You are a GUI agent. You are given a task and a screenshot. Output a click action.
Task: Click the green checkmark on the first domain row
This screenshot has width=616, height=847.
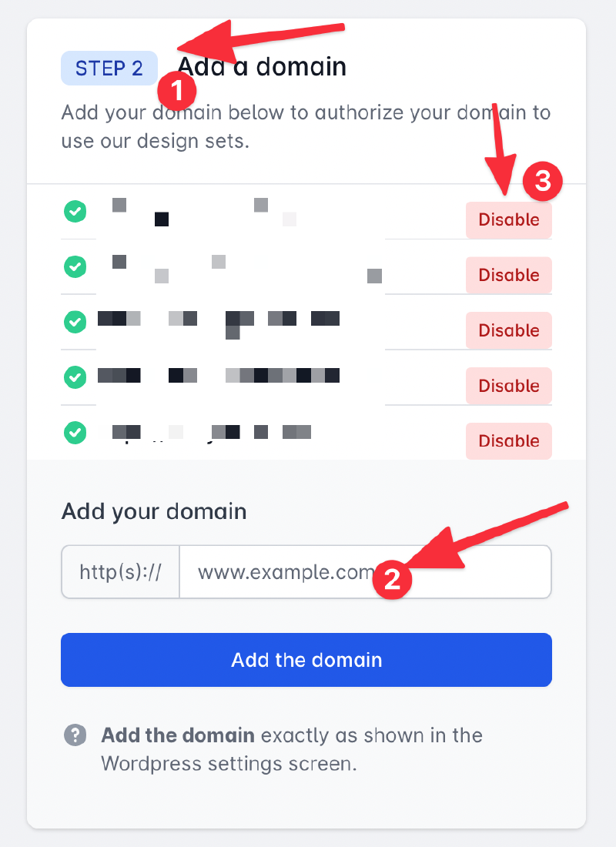75,211
